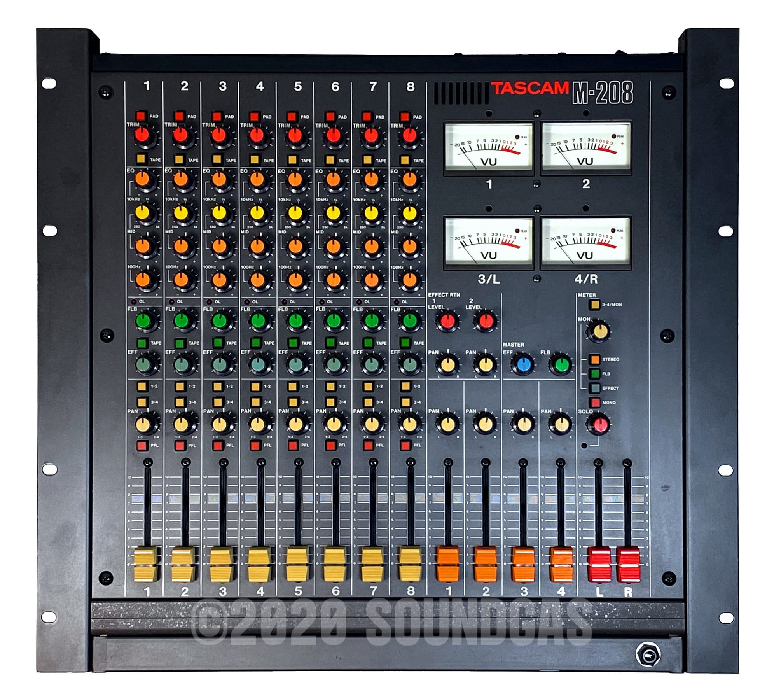781x700 pixels.
Task: Toggle the green TAPE switch on channel 4
Action: 256,342
